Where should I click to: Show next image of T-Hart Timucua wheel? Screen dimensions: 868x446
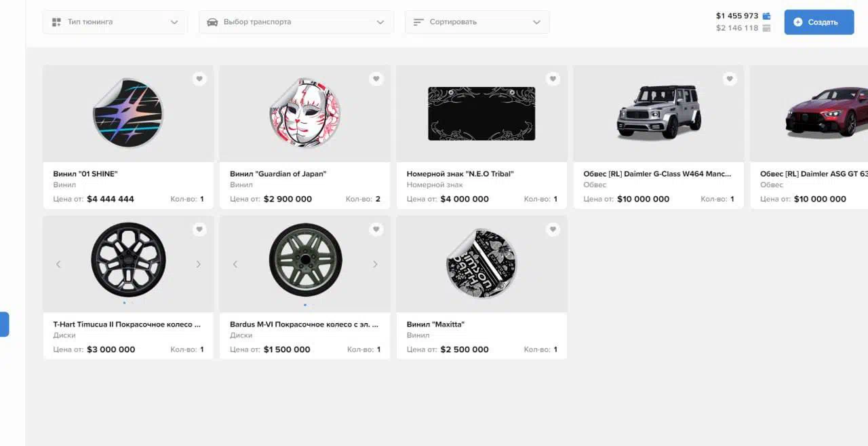(198, 264)
